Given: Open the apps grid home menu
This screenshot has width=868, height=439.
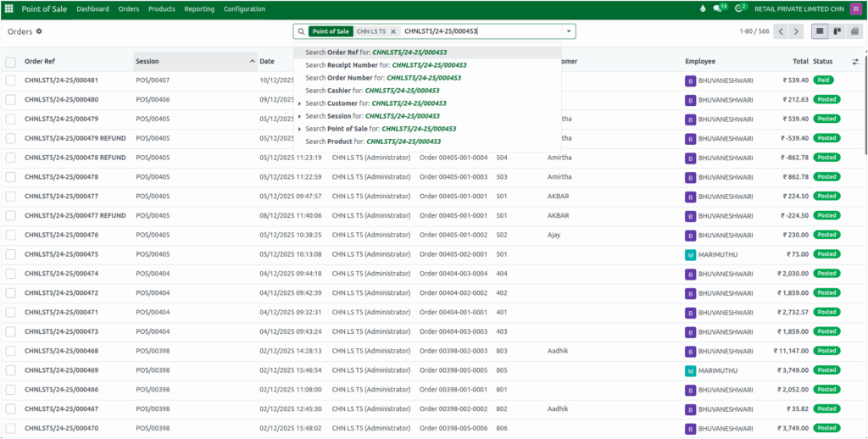Looking at the screenshot, I should pos(8,8).
